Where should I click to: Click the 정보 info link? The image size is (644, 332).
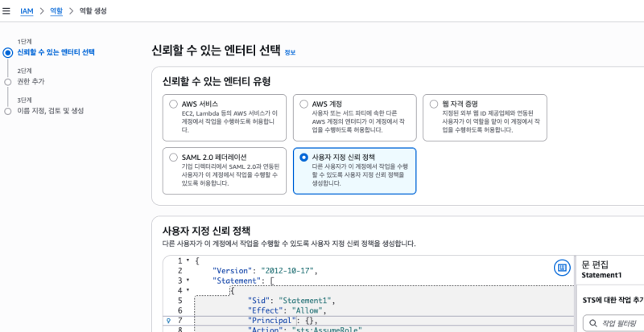coord(290,52)
